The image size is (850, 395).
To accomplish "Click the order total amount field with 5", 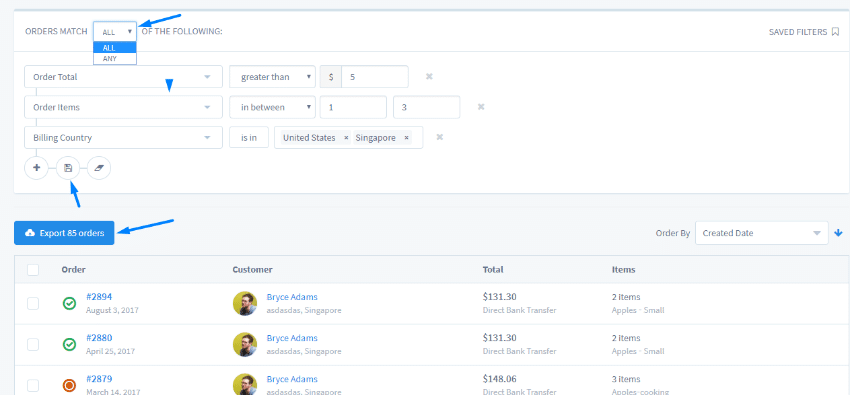I will (375, 76).
